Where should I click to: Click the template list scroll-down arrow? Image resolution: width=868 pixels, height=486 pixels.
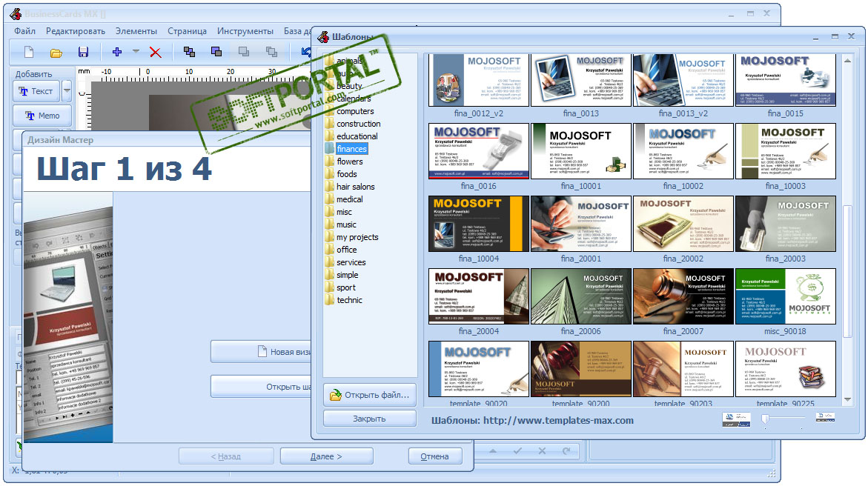(x=847, y=399)
